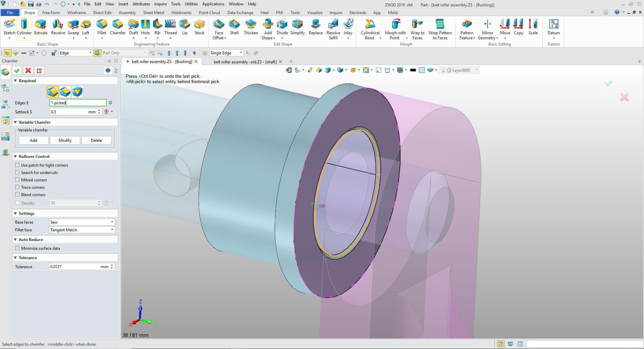Open the Inquire menu in menu bar
Image resolution: width=644 pixels, height=349 pixels.
(x=160, y=4)
